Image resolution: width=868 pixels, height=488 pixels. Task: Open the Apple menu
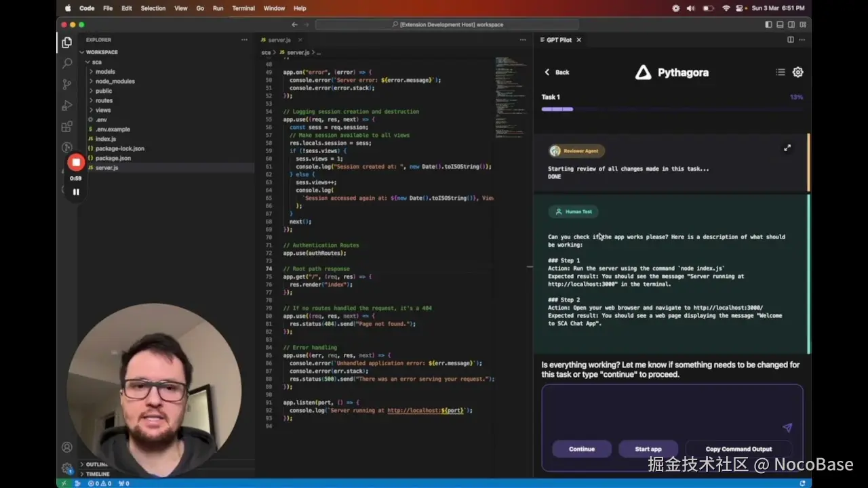pyautogui.click(x=67, y=8)
